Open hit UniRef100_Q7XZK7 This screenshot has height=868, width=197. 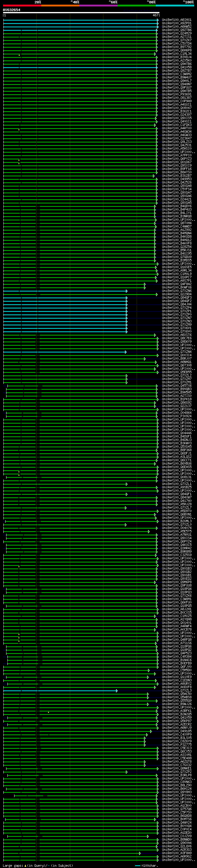(x=176, y=40)
